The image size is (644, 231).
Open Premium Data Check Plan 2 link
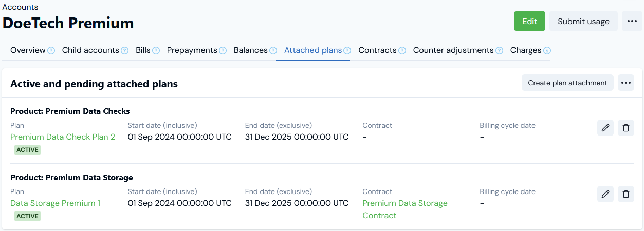[x=63, y=137]
